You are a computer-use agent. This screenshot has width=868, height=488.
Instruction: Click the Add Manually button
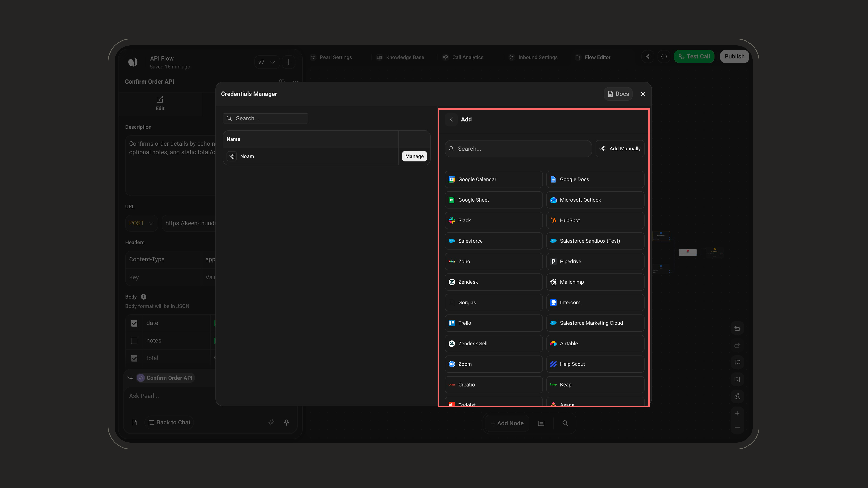point(620,149)
